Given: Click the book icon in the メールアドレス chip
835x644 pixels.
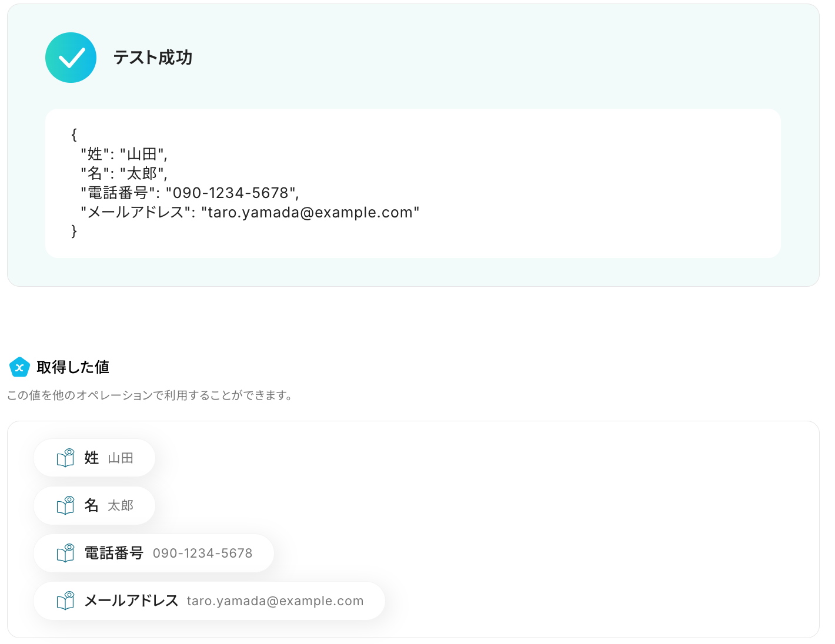Looking at the screenshot, I should point(65,601).
